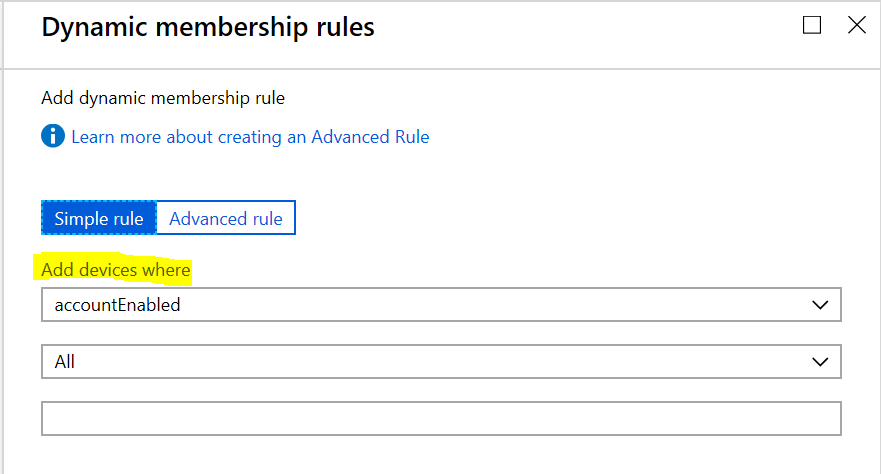Select the Simple rule option
The width and height of the screenshot is (881, 474).
pyautogui.click(x=99, y=218)
